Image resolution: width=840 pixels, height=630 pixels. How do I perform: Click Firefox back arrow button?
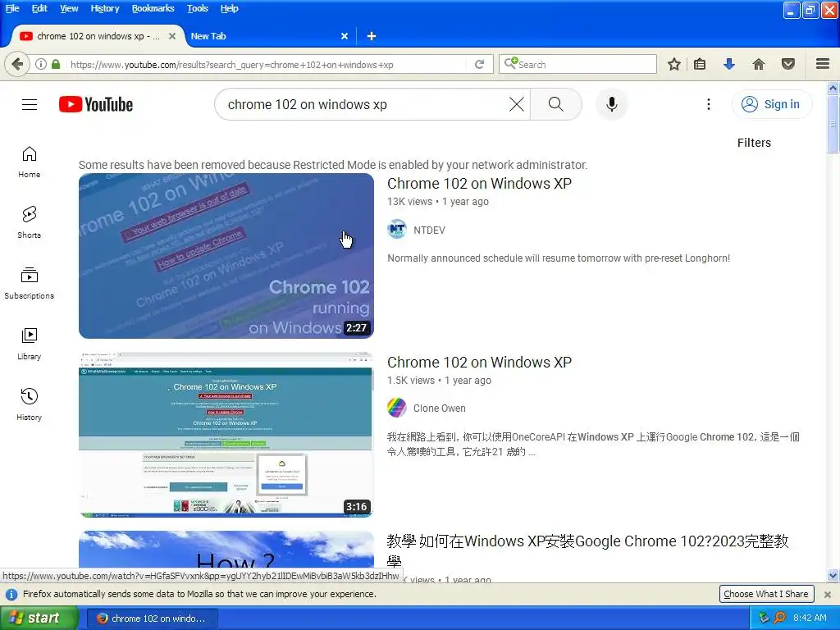point(16,64)
